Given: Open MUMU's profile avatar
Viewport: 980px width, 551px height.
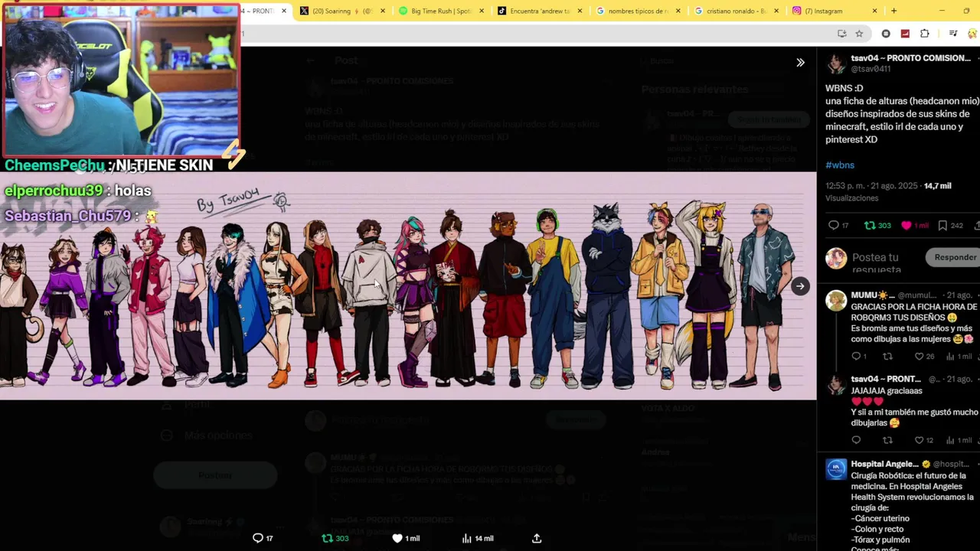Looking at the screenshot, I should pos(836,300).
